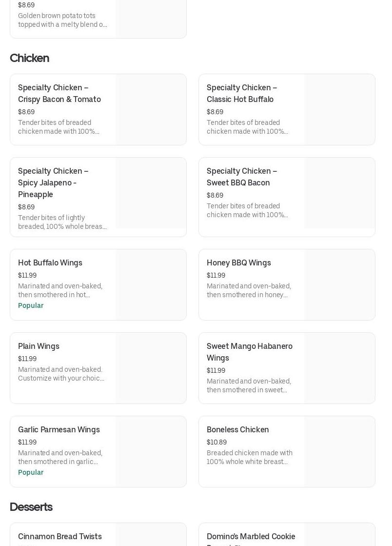Click the Desserts section heading
Viewport: 392px width, 546px height.
click(x=31, y=507)
